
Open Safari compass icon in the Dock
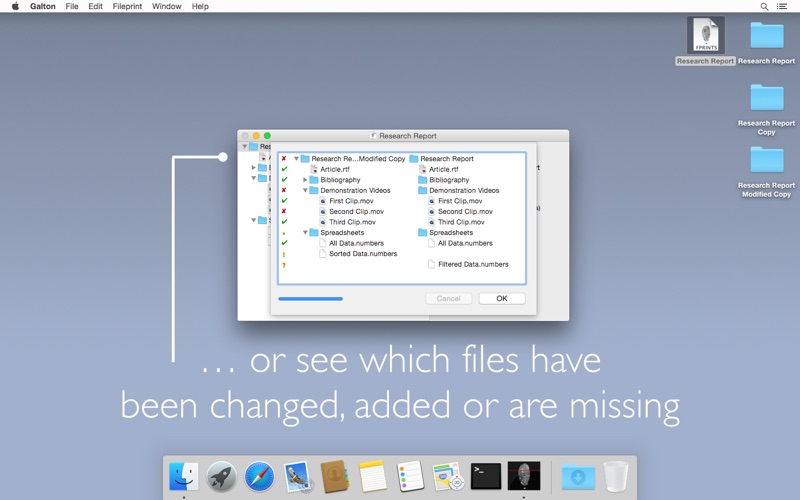(x=259, y=476)
